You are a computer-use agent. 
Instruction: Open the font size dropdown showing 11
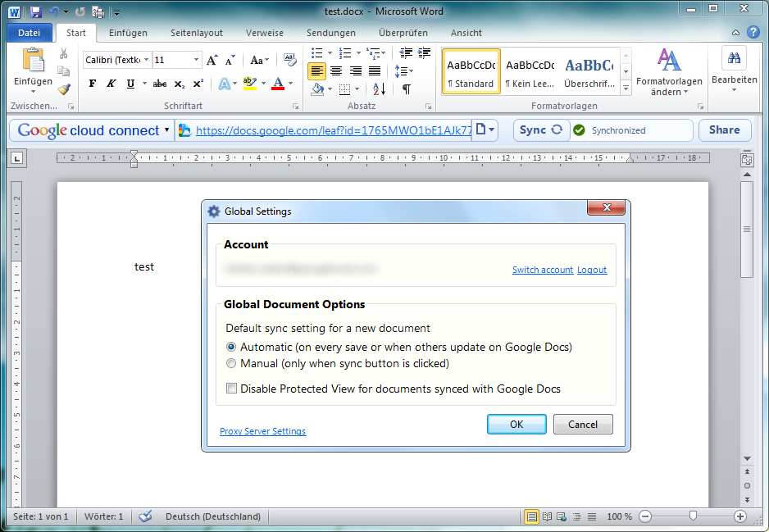[x=196, y=60]
